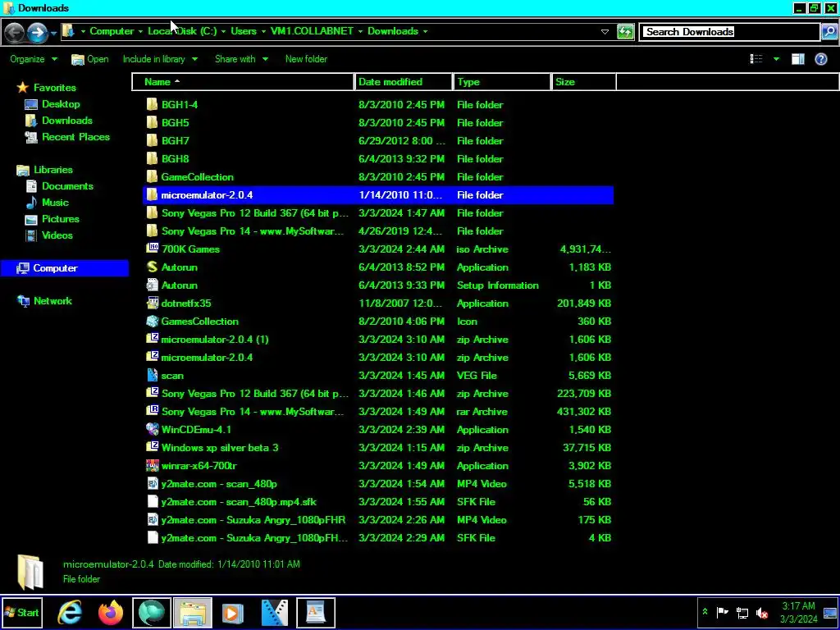Click the network tray icon
The image size is (840, 630).
pos(742,612)
